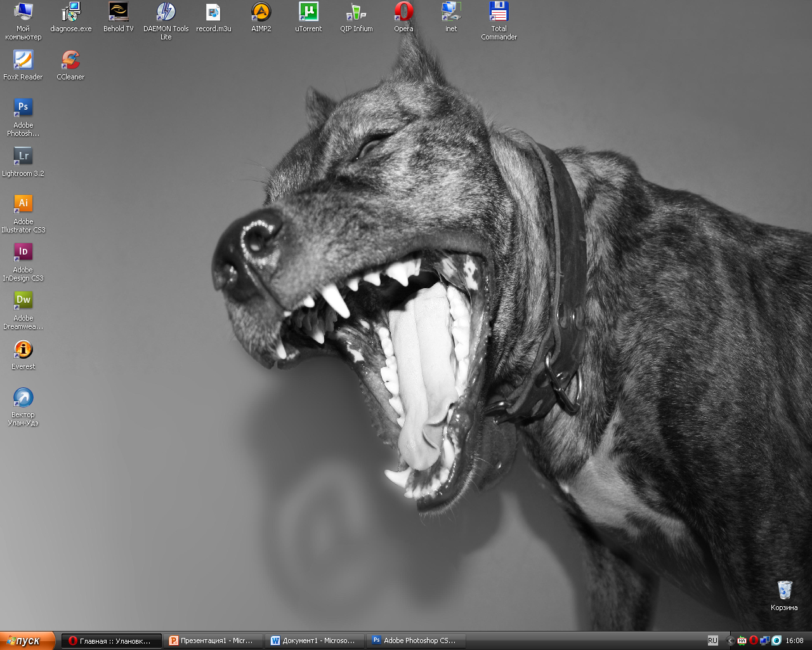This screenshot has height=650, width=812.
Task: Select the Lightroom 3.2 desktop icon
Action: (x=23, y=156)
